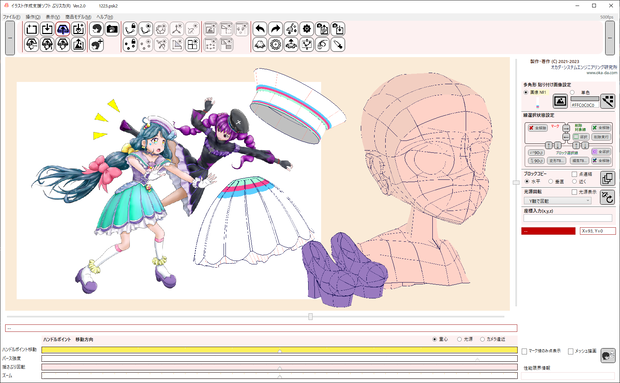The image size is (620, 383).
Task: Click the eyedropper pen icon
Action: tap(338, 45)
